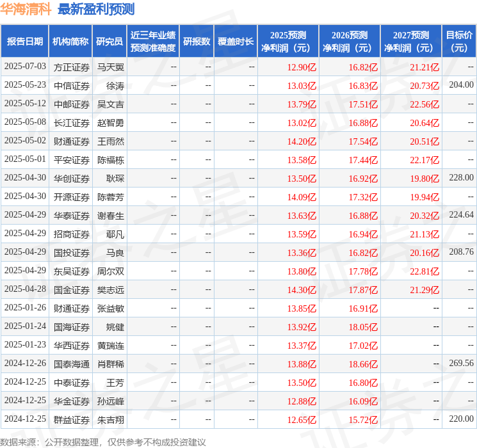Click the 数据来源 footnote text

pos(103,442)
